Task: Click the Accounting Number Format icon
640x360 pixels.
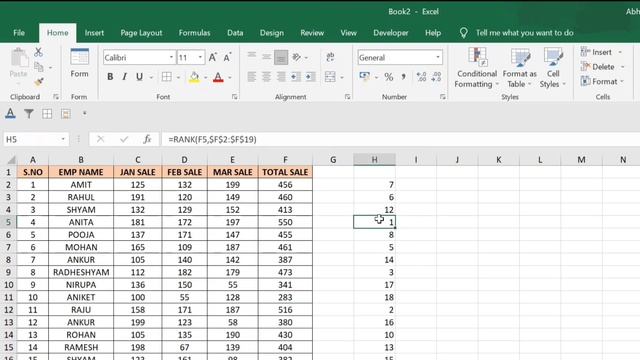Action: [364, 76]
